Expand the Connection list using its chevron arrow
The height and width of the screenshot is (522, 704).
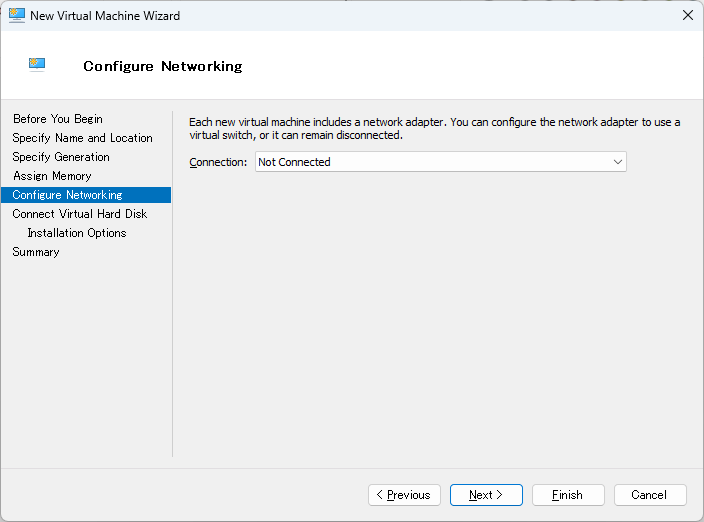tap(617, 162)
